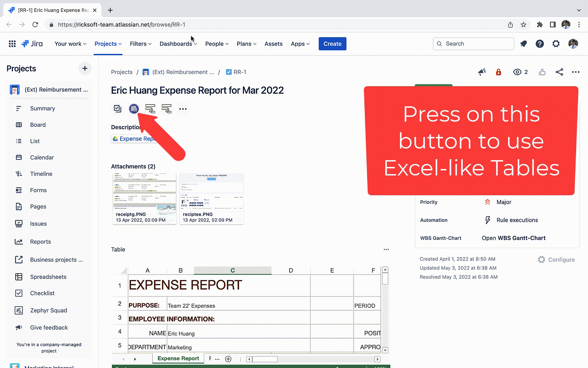
Task: Click the Projects breadcrumb link
Action: (122, 72)
